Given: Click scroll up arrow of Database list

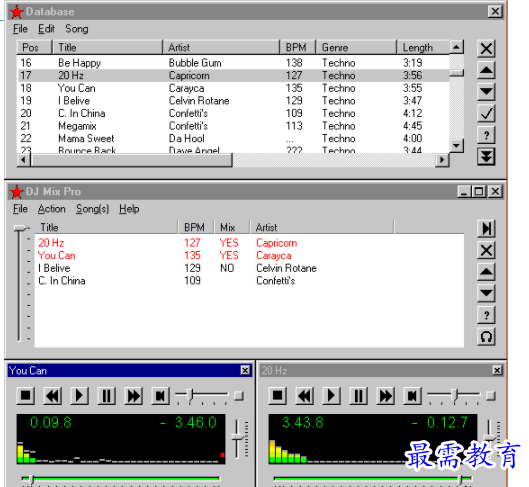Looking at the screenshot, I should pos(456,47).
